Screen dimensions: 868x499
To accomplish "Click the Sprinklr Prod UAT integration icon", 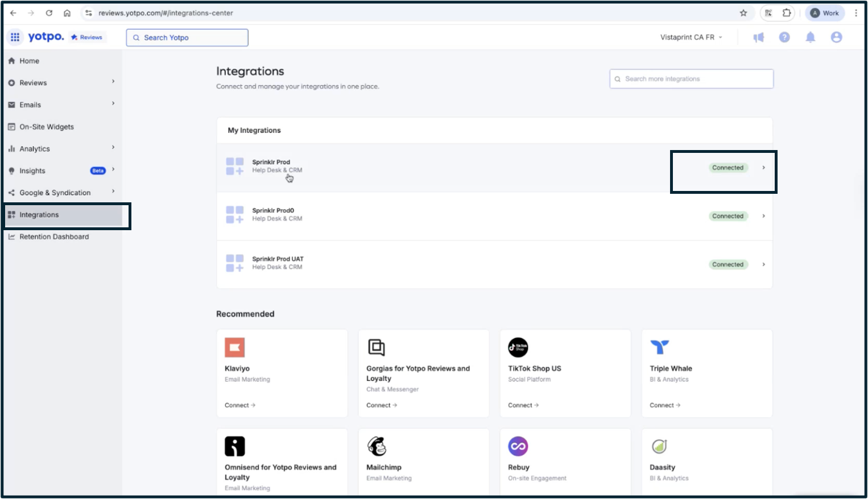I will [x=235, y=263].
